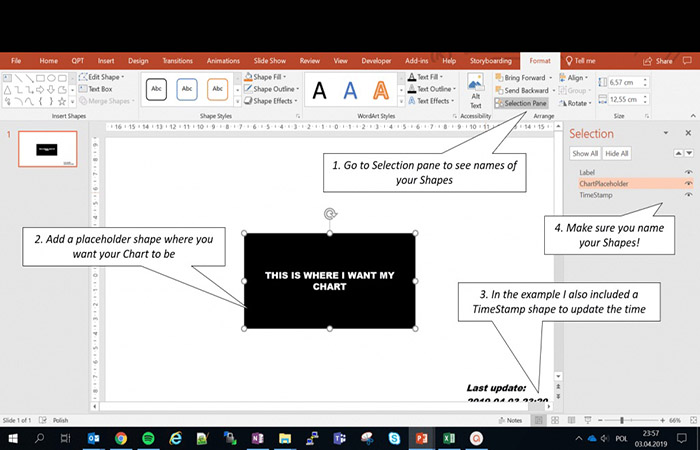Click the Tell me search box
Screen dimensions: 700x450
tap(580, 61)
